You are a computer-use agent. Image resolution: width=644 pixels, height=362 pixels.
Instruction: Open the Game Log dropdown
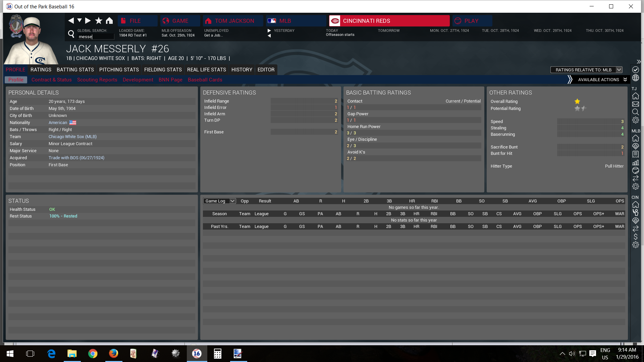coord(219,201)
